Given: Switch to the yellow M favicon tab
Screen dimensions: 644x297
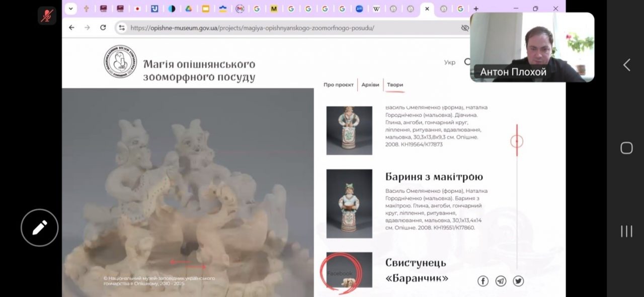Looking at the screenshot, I should click(274, 9).
